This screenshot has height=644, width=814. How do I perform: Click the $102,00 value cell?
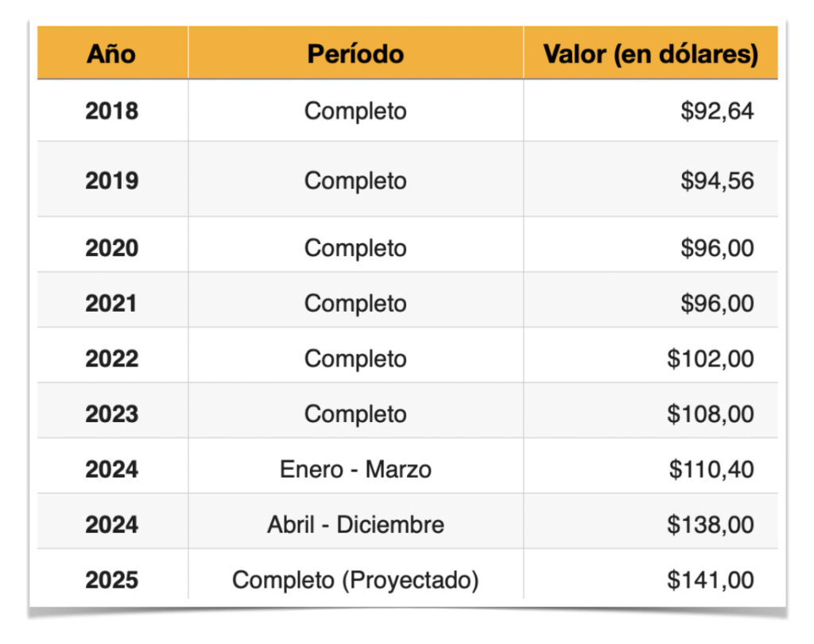(710, 359)
